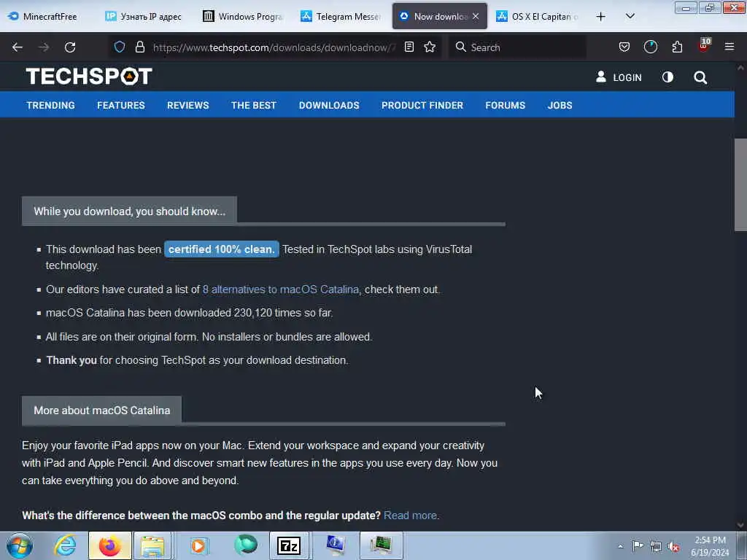The width and height of the screenshot is (747, 560).
Task: Click Read more link about combo update
Action: (410, 516)
